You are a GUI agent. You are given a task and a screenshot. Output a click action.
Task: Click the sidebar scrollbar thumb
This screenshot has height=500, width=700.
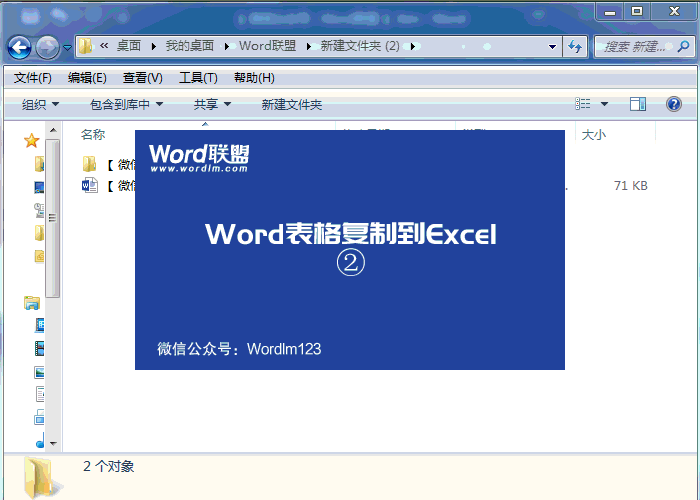52,218
